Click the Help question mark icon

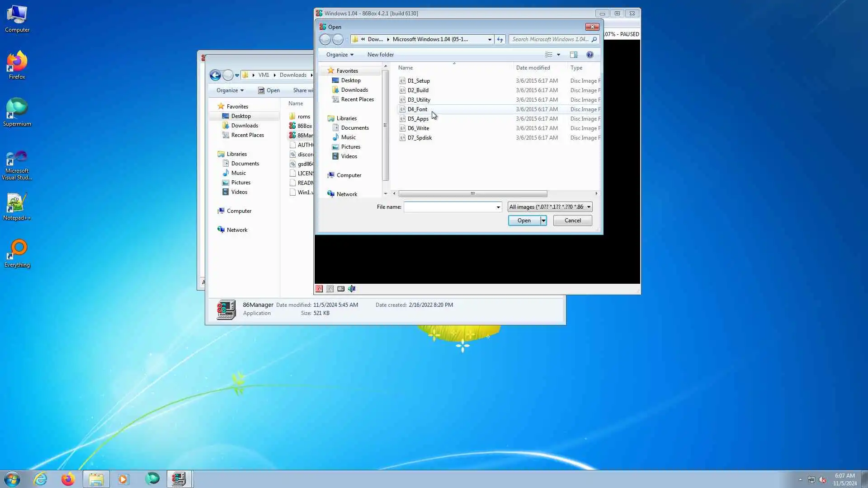[590, 55]
